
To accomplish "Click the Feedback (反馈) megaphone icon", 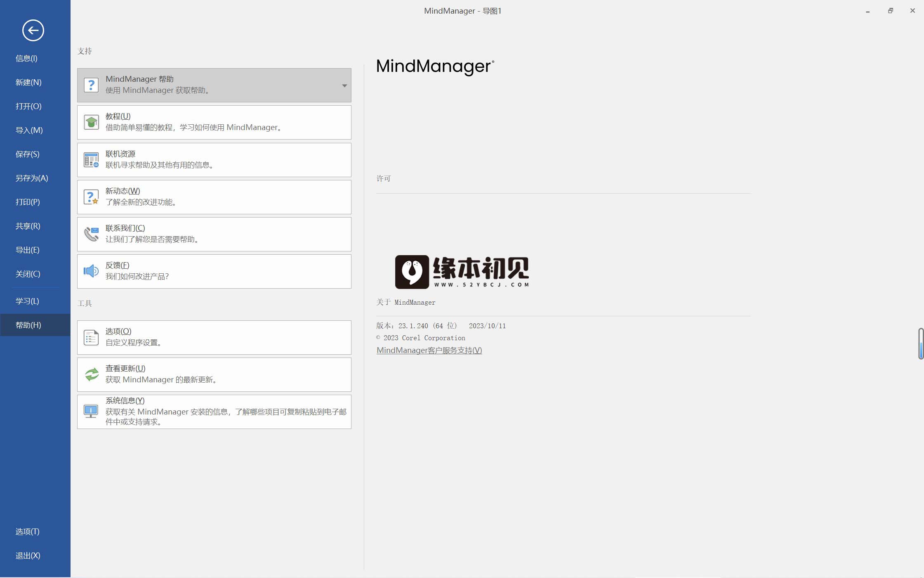I will tap(91, 271).
